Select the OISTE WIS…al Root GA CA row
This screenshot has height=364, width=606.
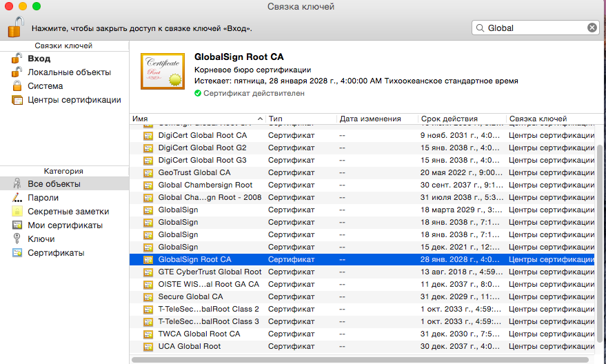[362, 285]
